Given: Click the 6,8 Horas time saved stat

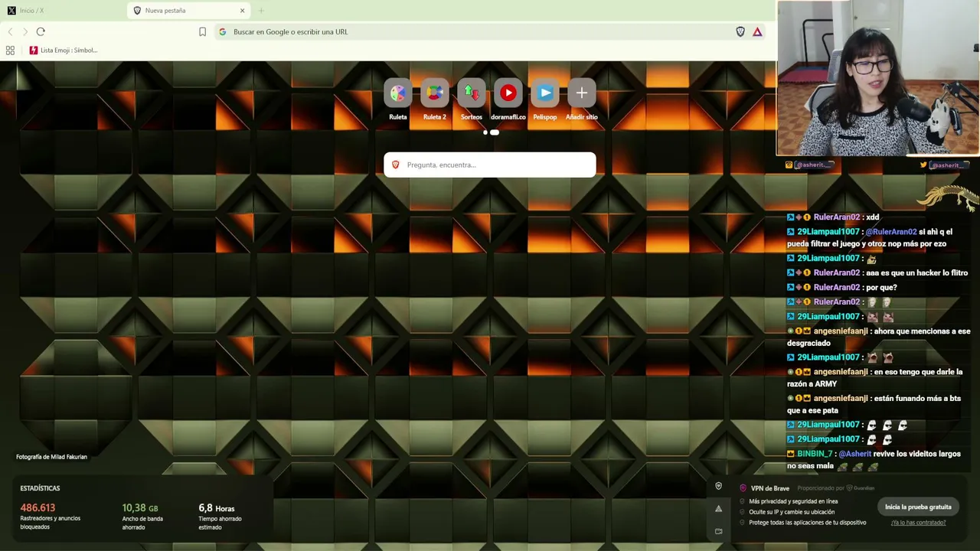Looking at the screenshot, I should (220, 517).
